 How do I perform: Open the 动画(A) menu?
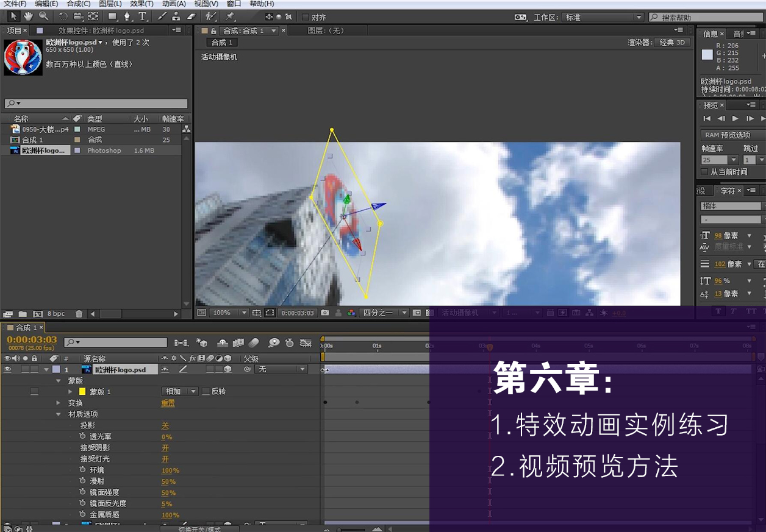pos(174,4)
